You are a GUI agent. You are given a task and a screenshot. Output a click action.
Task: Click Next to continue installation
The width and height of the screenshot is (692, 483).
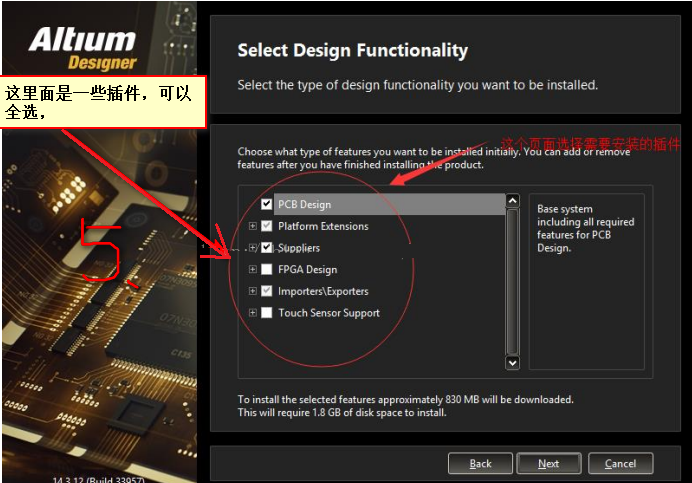tap(549, 464)
